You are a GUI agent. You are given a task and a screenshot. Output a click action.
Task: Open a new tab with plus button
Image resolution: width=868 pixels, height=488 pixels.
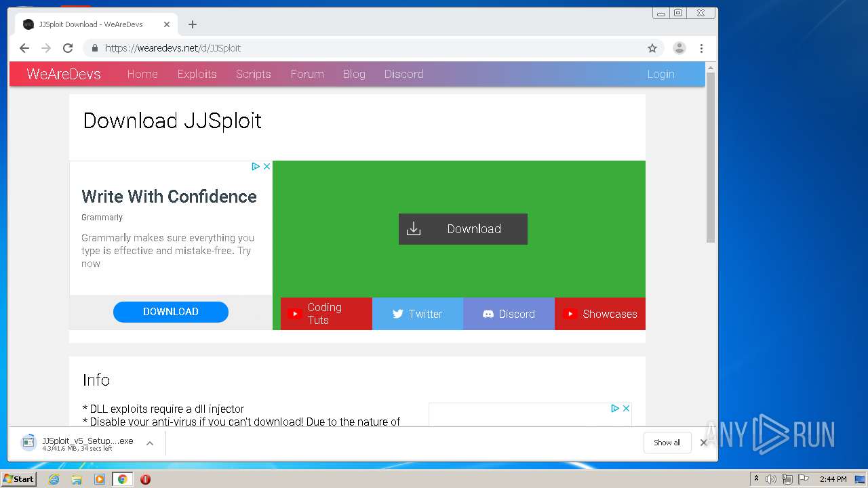(x=193, y=24)
